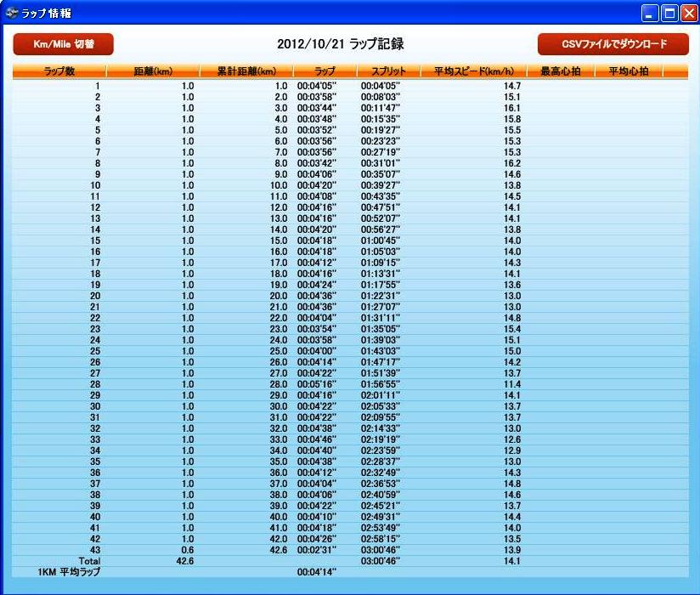
Task: Select split time 02:53'49"
Action: (381, 528)
